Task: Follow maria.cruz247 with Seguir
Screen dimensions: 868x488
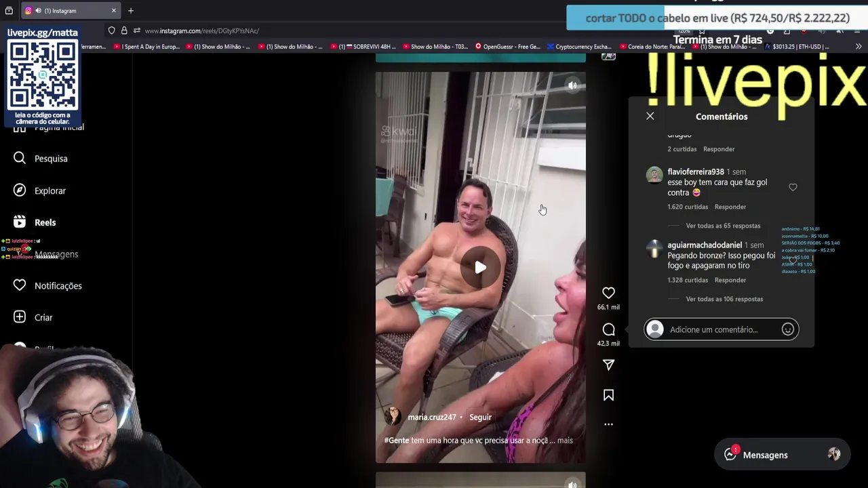Action: coord(480,418)
